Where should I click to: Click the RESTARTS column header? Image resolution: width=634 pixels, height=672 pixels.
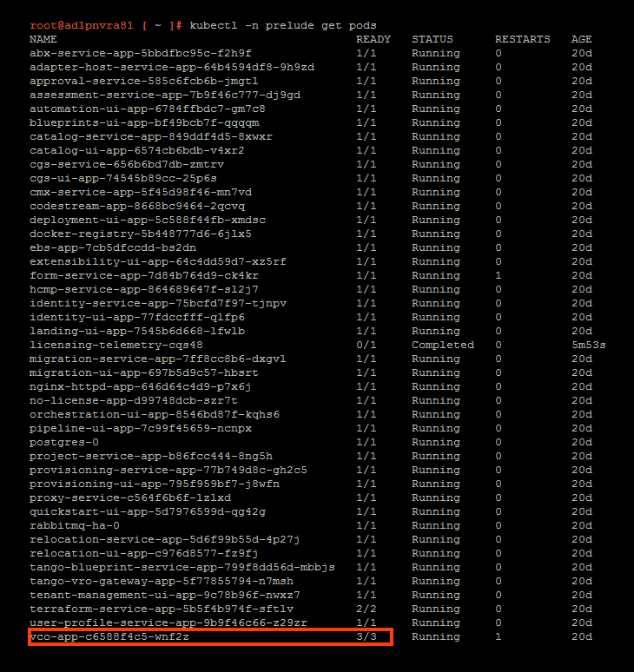[522, 39]
